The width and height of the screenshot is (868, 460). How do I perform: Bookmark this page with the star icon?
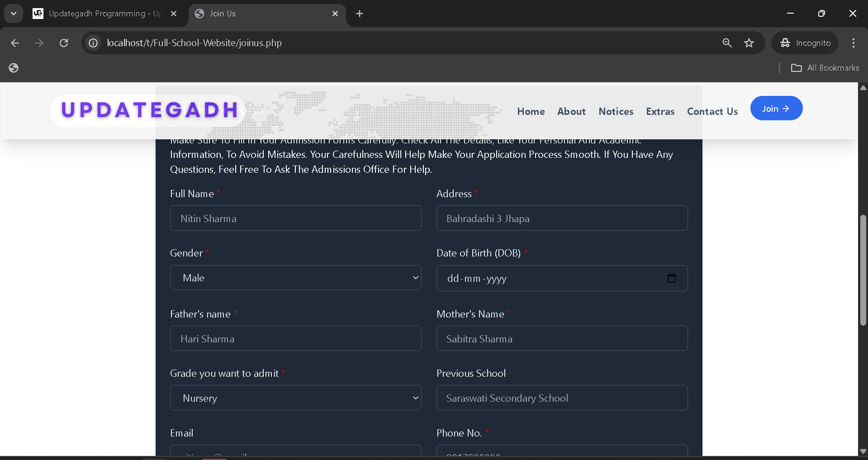click(x=749, y=43)
